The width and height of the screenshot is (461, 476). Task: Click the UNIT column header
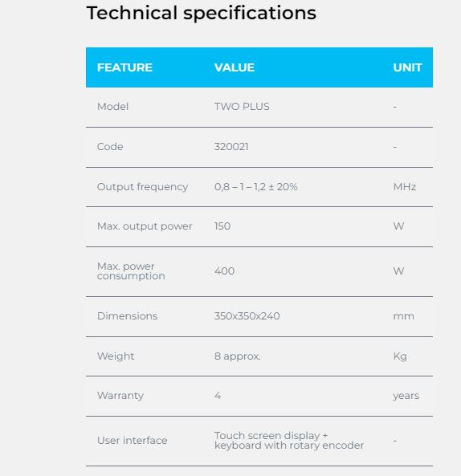coord(407,67)
